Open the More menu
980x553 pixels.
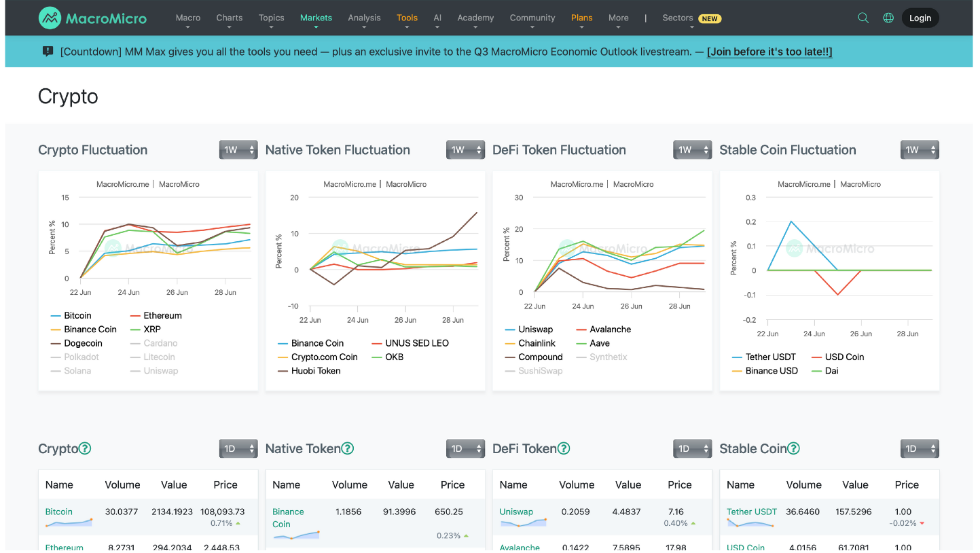619,18
